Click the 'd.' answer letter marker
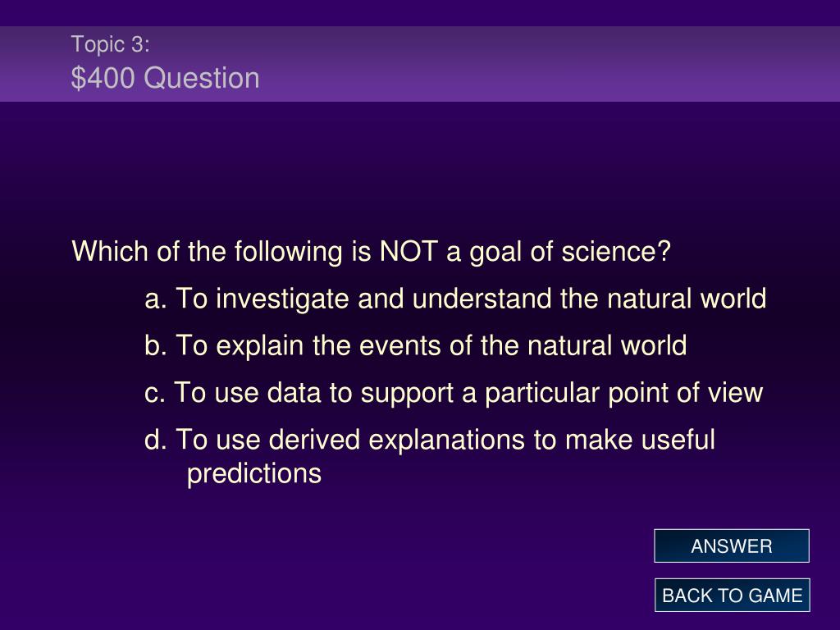 [x=156, y=440]
